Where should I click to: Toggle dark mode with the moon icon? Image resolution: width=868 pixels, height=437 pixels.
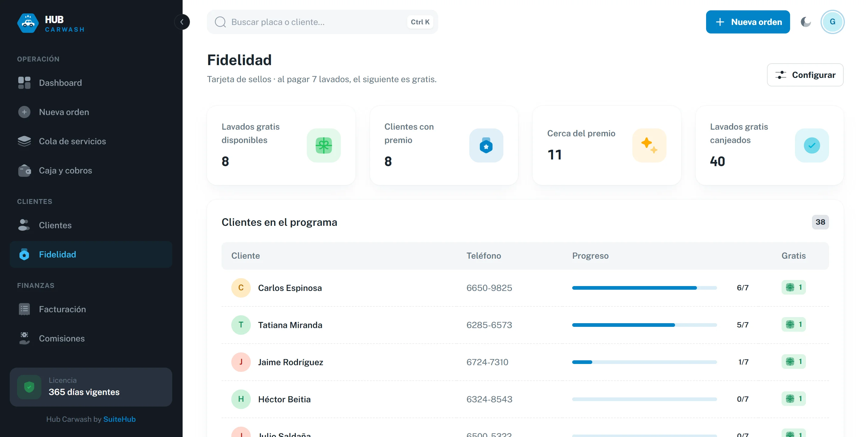tap(805, 22)
